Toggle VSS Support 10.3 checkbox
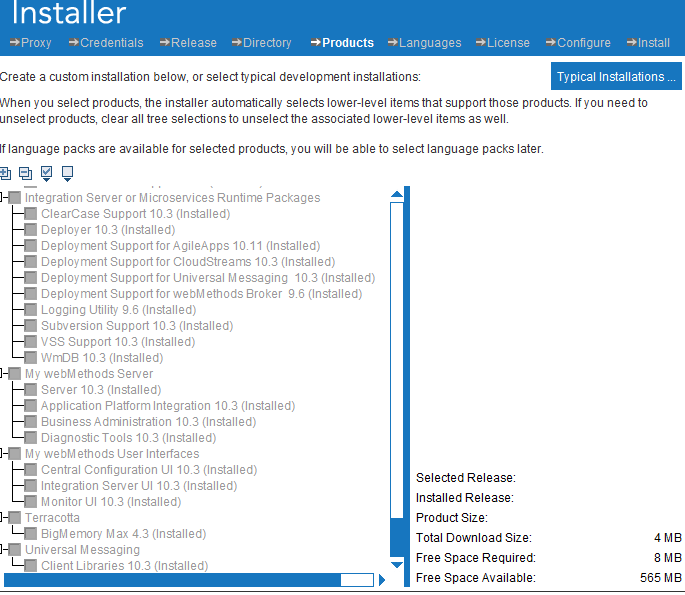Screen dimensions: 685x595 31,342
